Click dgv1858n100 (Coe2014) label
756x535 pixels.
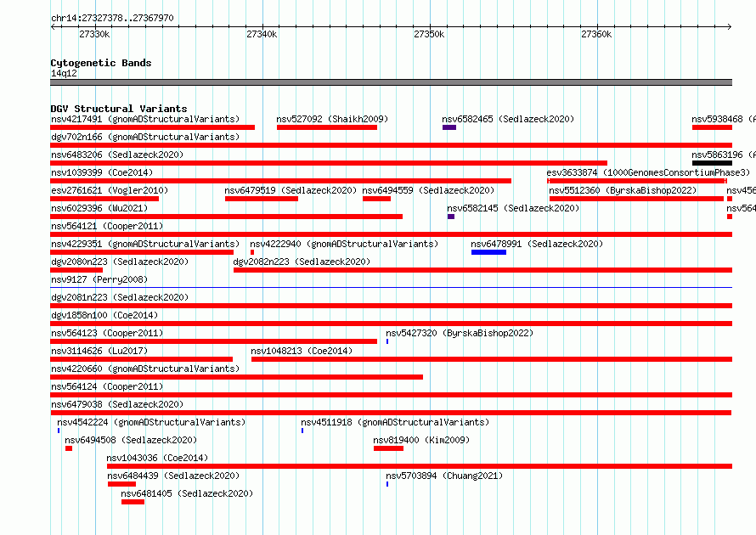[104, 315]
